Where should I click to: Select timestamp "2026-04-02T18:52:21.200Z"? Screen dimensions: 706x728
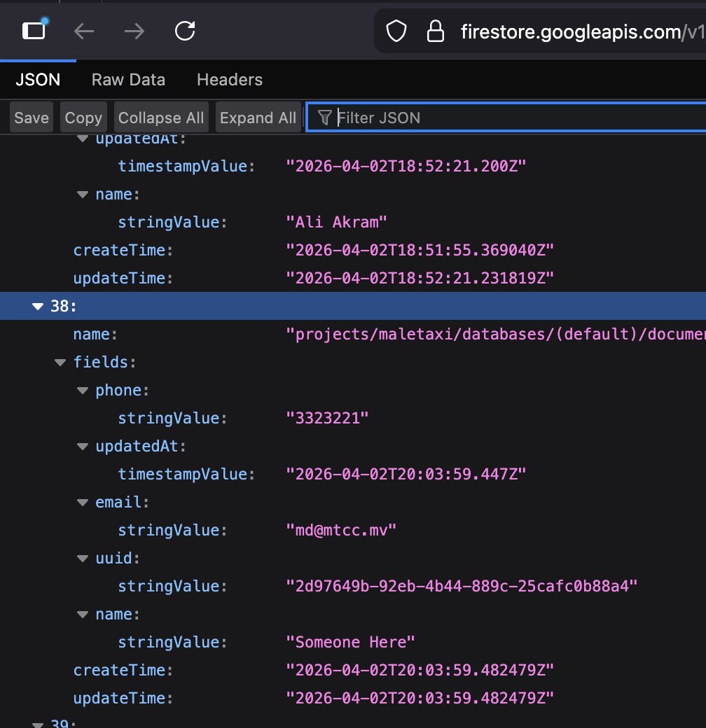tap(406, 166)
